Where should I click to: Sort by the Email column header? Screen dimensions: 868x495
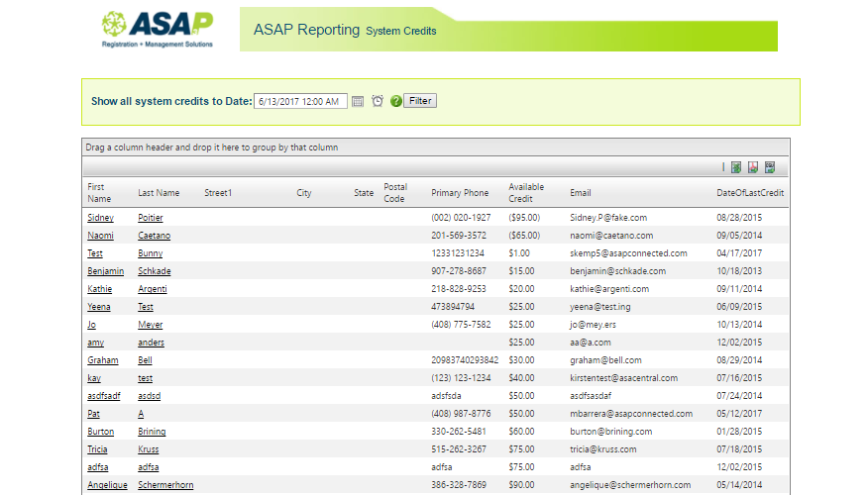580,193
